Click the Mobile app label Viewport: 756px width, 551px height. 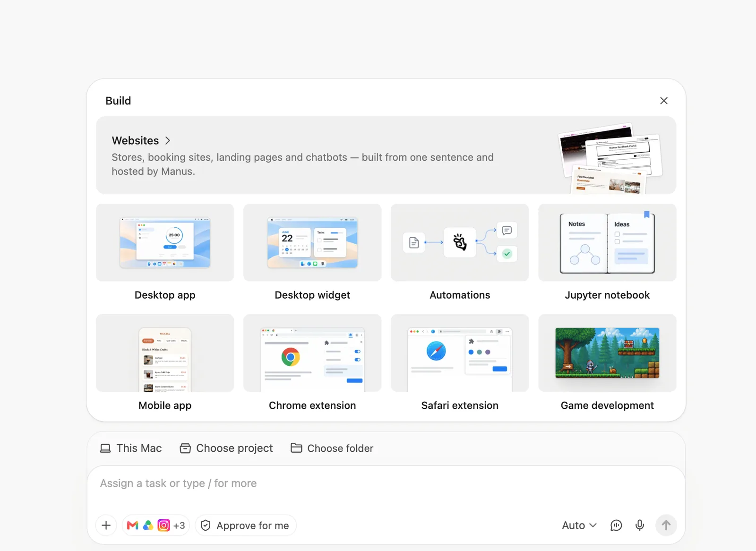pyautogui.click(x=165, y=405)
